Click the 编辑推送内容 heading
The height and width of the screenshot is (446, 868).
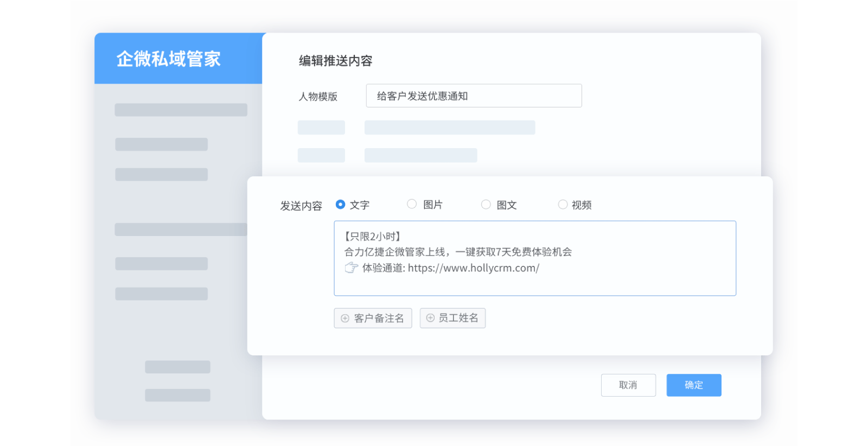coord(336,61)
